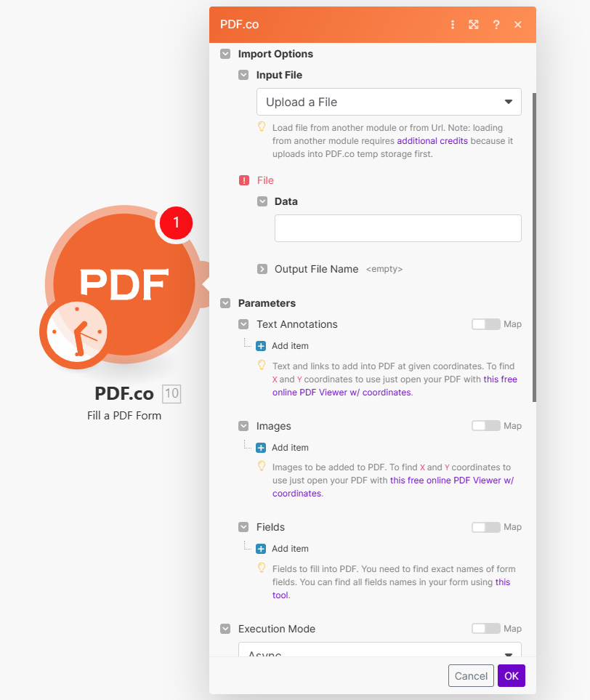Viewport: 590px width, 700px height.
Task: Click the red error badge showing 1
Action: tap(176, 222)
